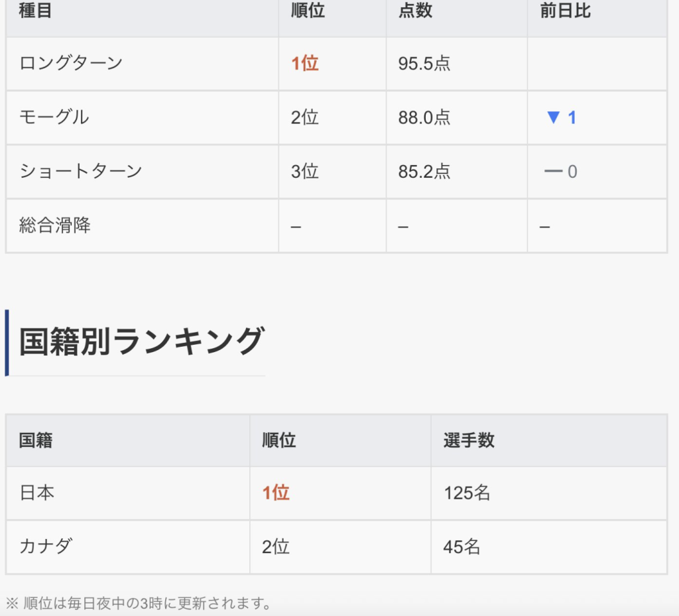679x616 pixels.
Task: Click the 125名 athlete count
Action: pyautogui.click(x=467, y=493)
